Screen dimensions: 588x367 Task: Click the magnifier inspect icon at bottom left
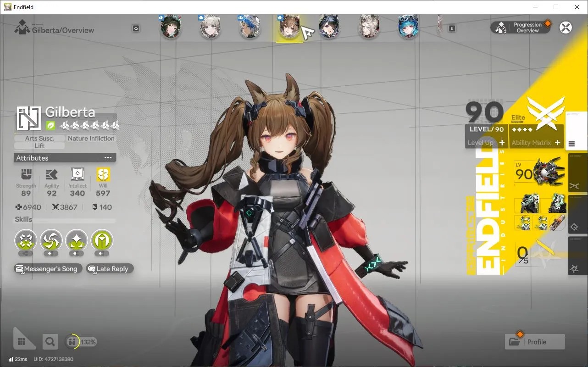tap(50, 341)
